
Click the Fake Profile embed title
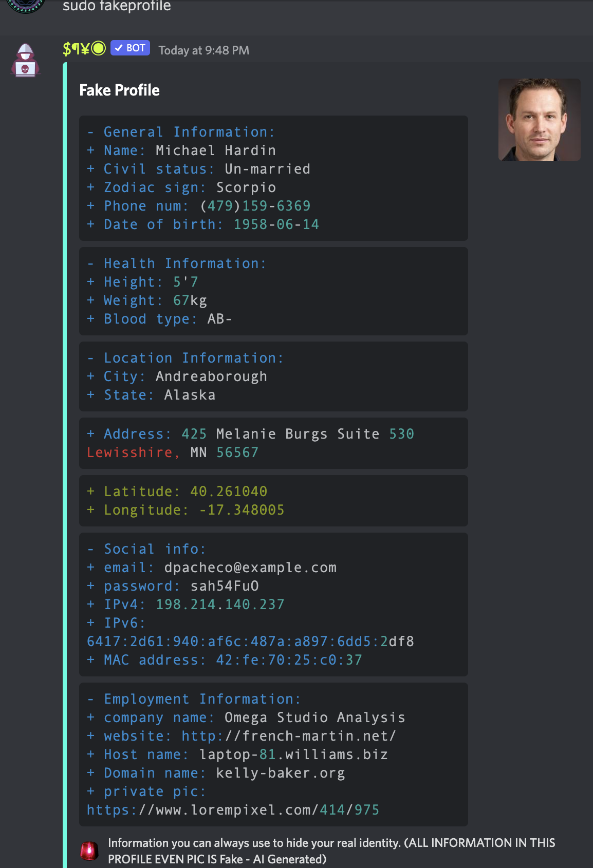(119, 90)
